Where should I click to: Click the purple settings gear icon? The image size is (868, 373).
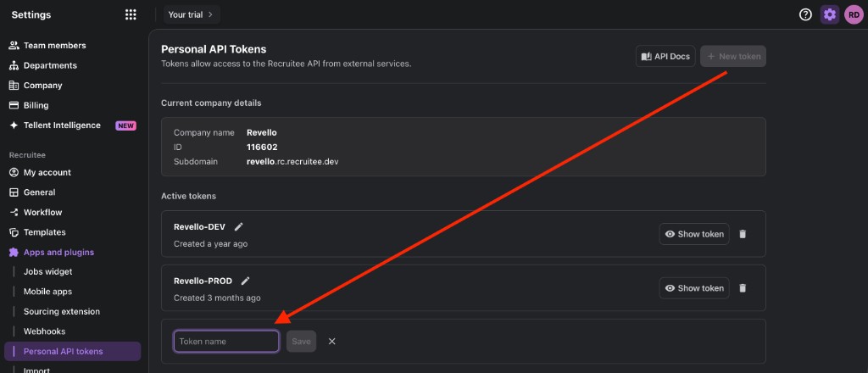829,15
